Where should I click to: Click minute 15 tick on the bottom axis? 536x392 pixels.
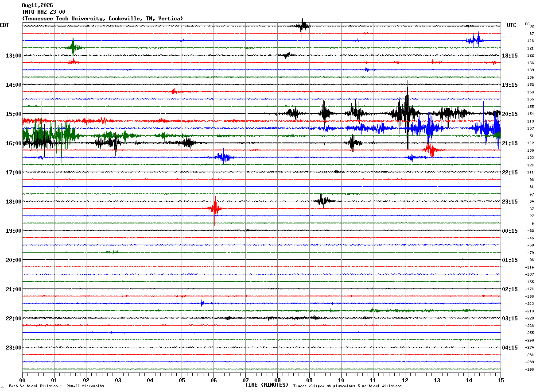click(501, 380)
